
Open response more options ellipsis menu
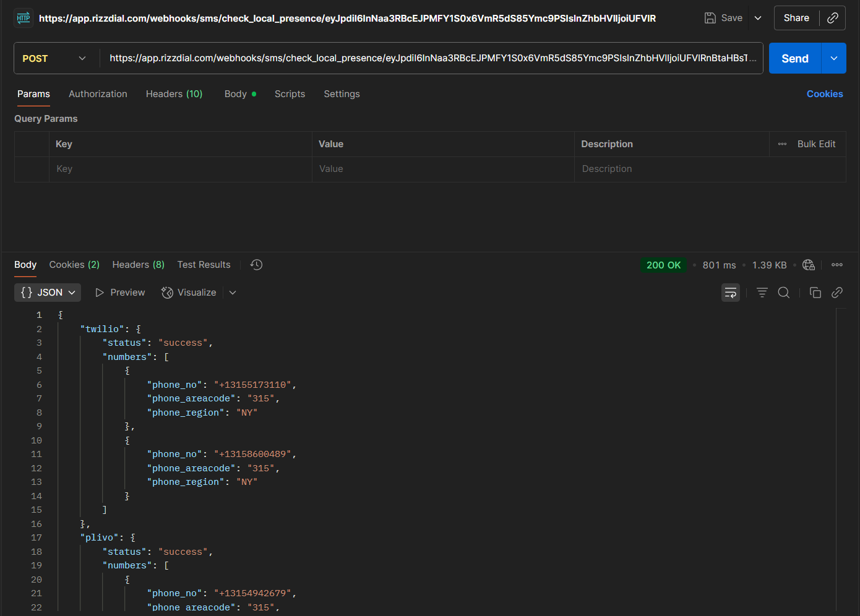point(837,265)
